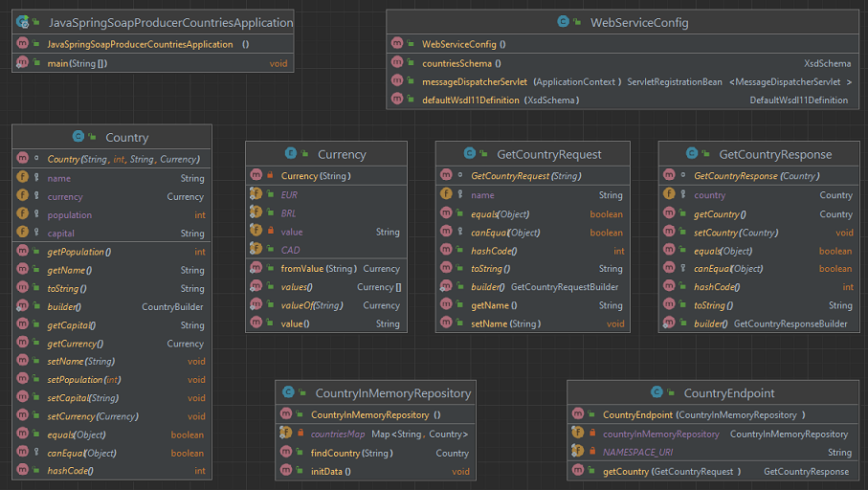Click the field icon of countriesMap
The image size is (868, 490).
(x=285, y=433)
